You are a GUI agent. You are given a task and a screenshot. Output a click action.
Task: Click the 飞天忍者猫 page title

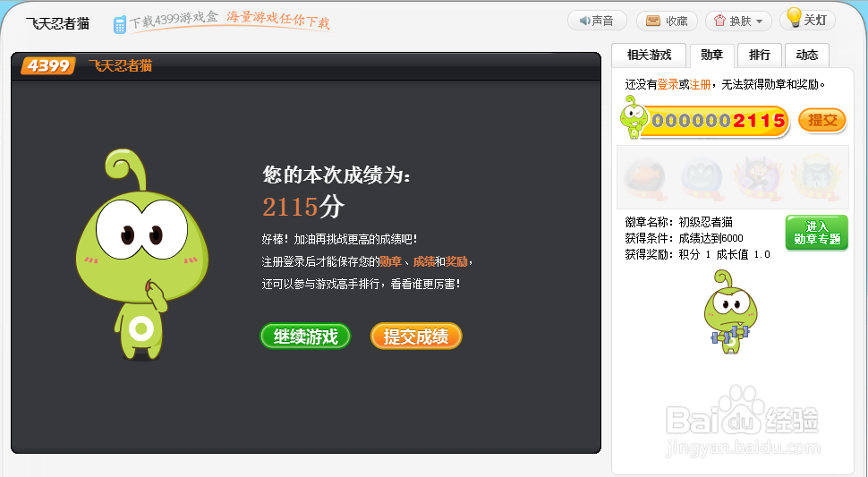[57, 24]
